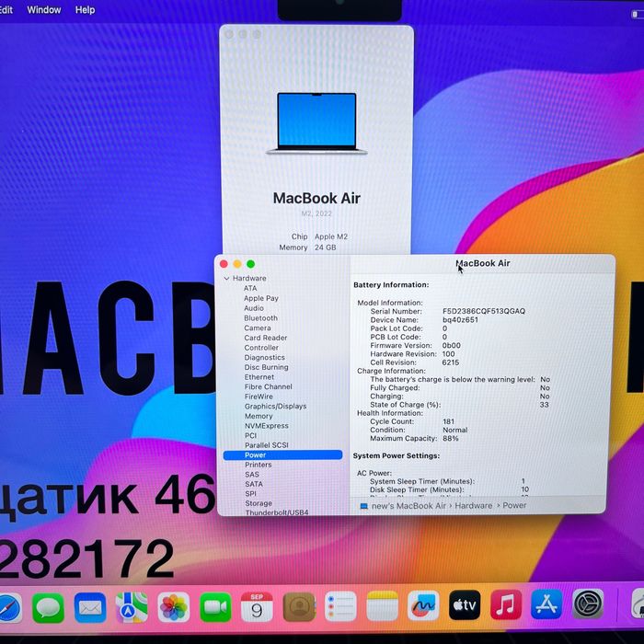Click computer icon in path bar
The width and height of the screenshot is (644, 644).
[364, 506]
